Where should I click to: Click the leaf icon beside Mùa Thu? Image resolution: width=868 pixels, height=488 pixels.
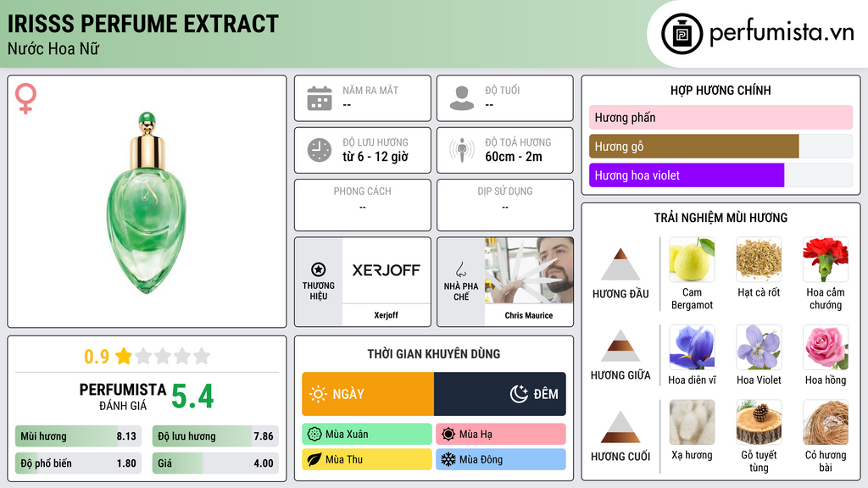tap(314, 459)
